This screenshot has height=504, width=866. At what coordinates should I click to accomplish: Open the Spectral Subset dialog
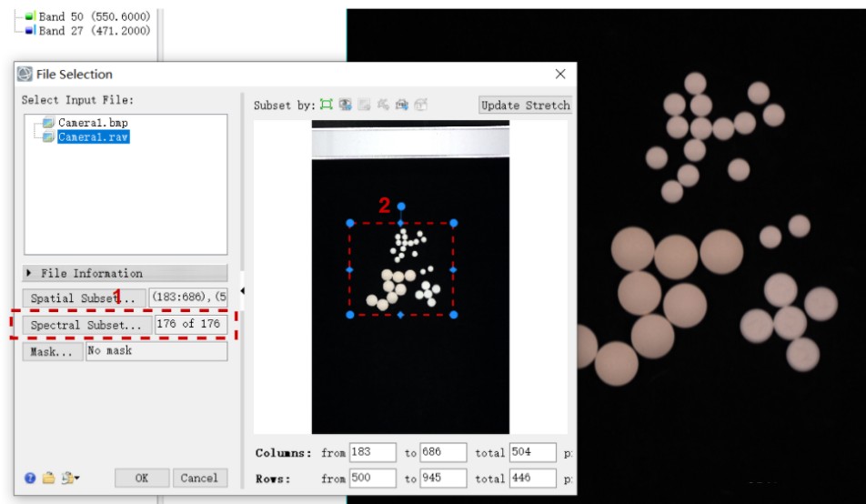tap(86, 325)
